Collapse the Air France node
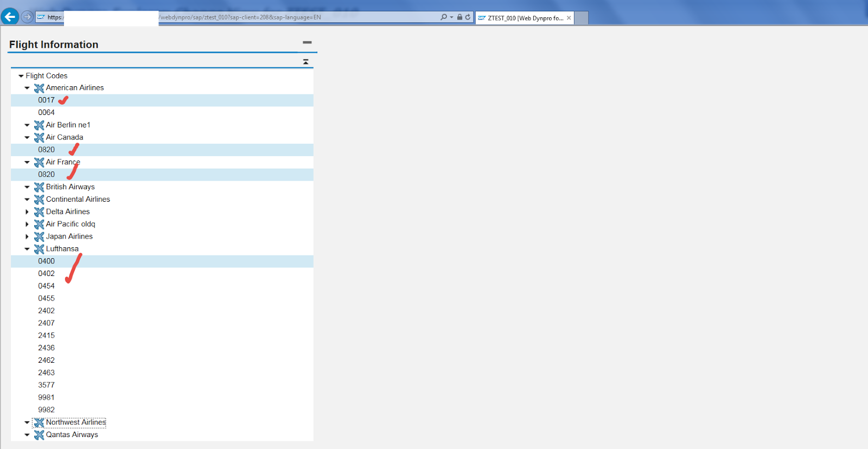This screenshot has height=449, width=868. point(27,162)
